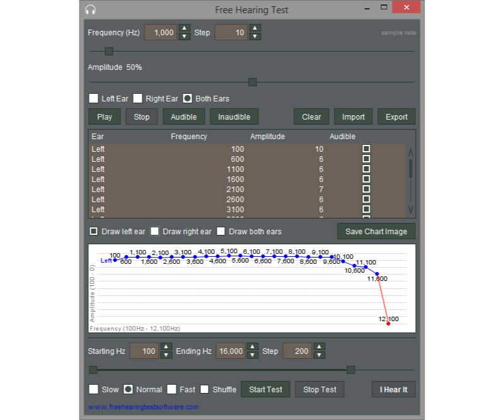Select the Left 2100 row frequency cell
The width and height of the screenshot is (504, 420).
235,190
